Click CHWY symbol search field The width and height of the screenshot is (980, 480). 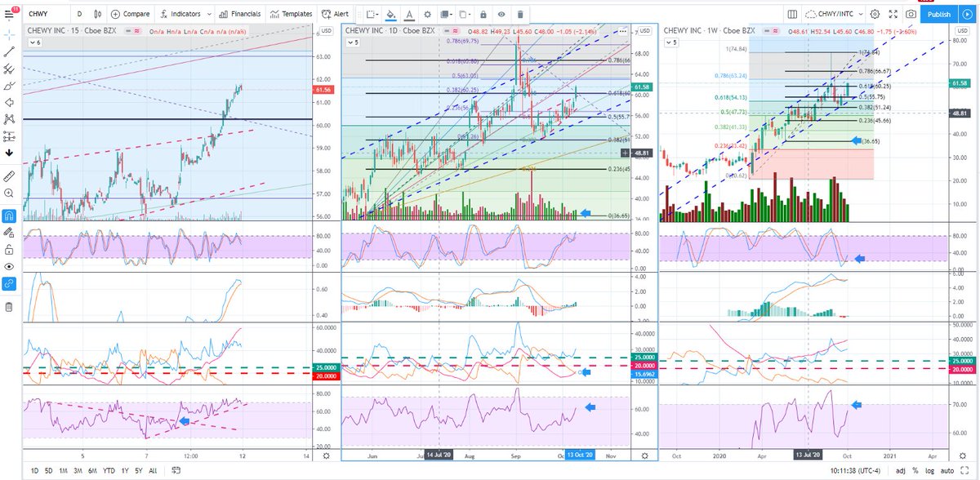coord(45,14)
